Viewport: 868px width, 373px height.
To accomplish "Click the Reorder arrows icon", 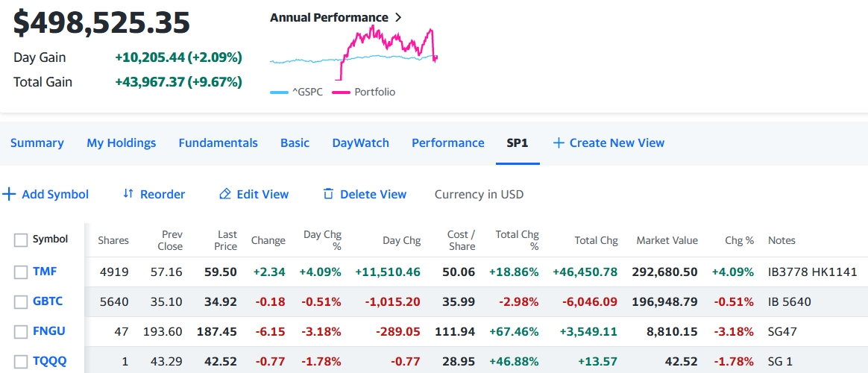I will [x=128, y=194].
